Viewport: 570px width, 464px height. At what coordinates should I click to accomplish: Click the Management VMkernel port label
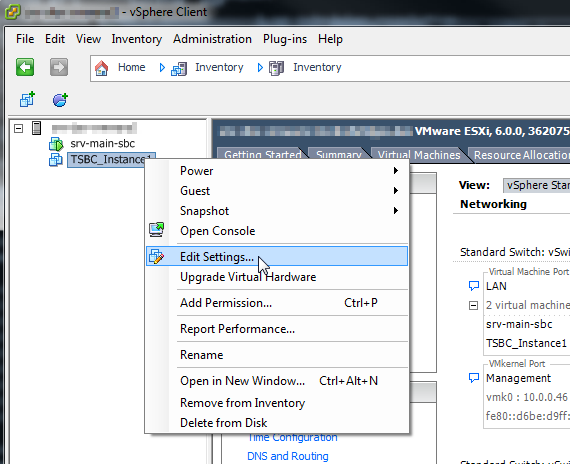pos(518,378)
